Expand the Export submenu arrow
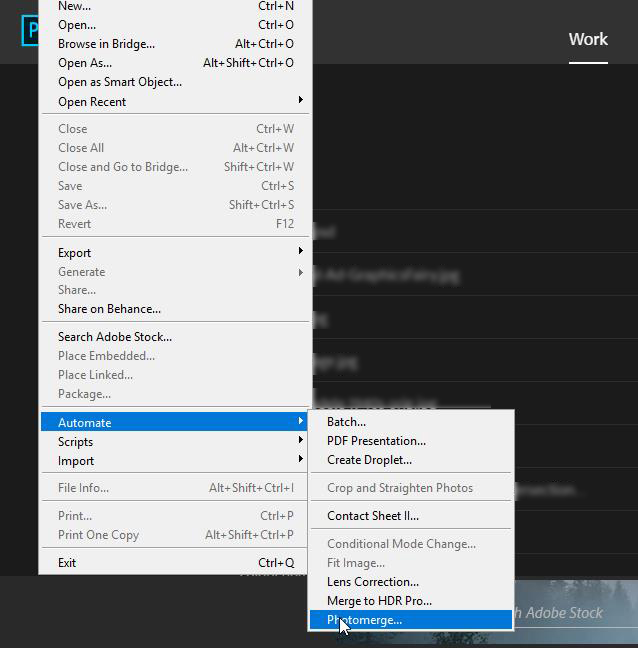638x648 pixels. coord(300,252)
